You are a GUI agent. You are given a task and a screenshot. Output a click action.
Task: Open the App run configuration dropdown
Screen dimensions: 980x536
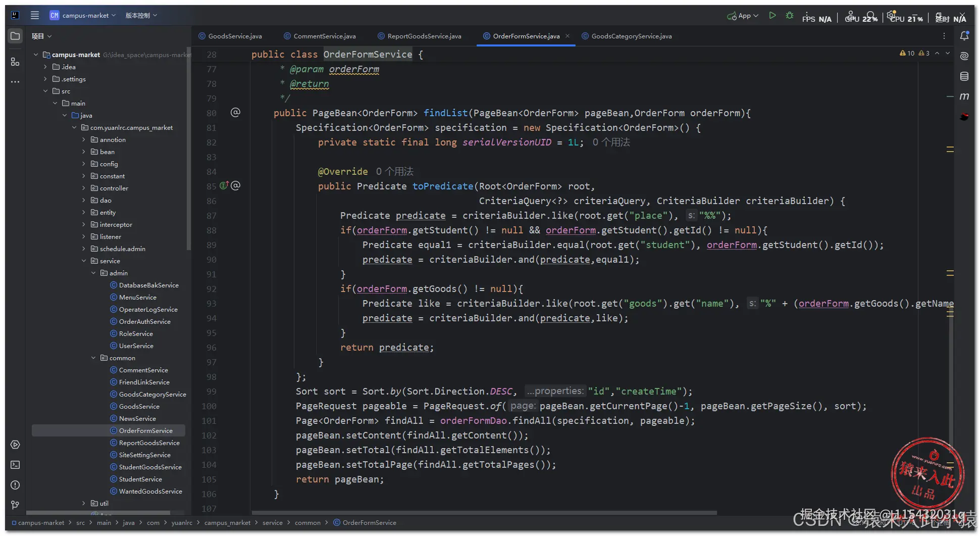pos(743,16)
